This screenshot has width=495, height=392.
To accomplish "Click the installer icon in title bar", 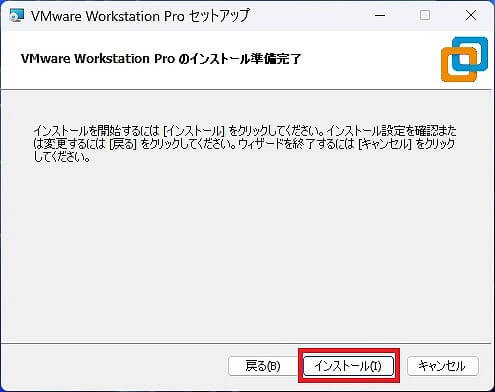I will click(17, 15).
